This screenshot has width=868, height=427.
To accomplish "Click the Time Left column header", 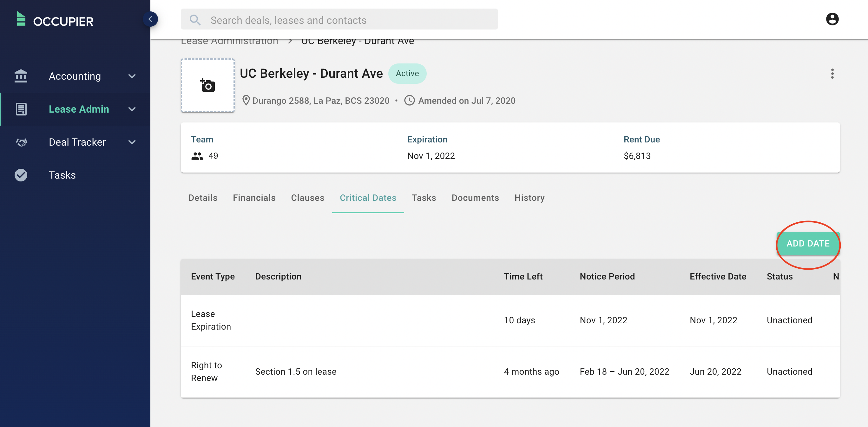I will (523, 276).
